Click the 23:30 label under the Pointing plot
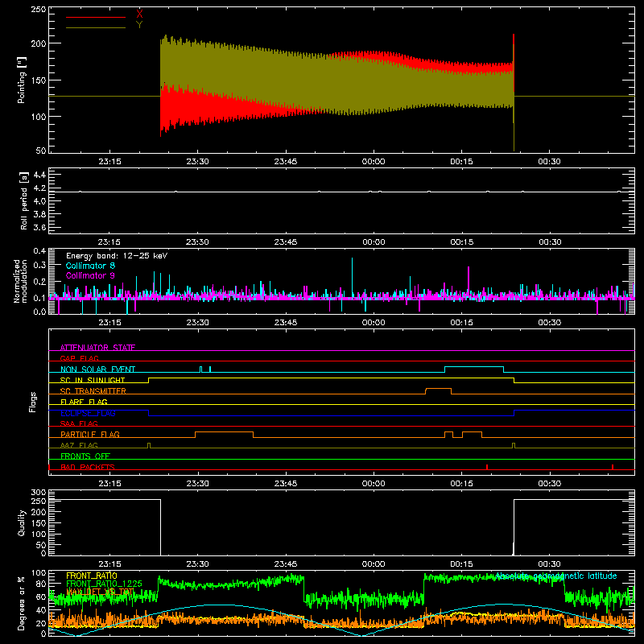Screen dimensions: 644x644 click(x=197, y=162)
